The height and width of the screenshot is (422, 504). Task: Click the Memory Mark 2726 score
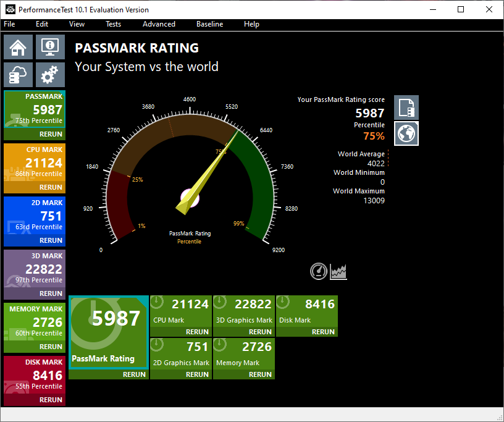tap(257, 347)
